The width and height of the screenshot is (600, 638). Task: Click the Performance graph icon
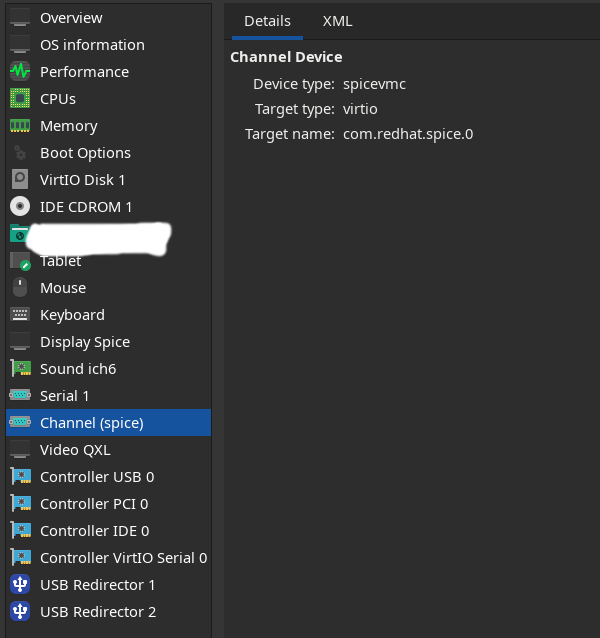[x=20, y=72]
